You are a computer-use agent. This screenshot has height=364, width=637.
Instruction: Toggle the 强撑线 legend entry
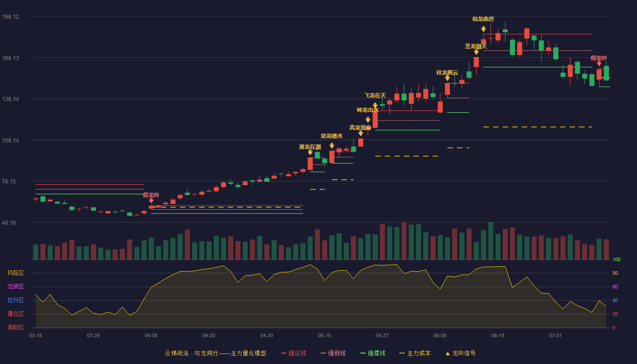pyautogui.click(x=373, y=353)
